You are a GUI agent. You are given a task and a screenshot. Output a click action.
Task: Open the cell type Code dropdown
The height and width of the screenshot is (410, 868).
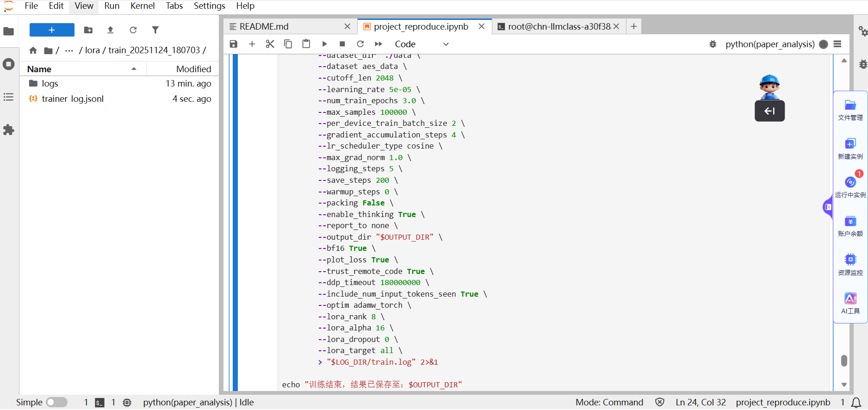421,44
